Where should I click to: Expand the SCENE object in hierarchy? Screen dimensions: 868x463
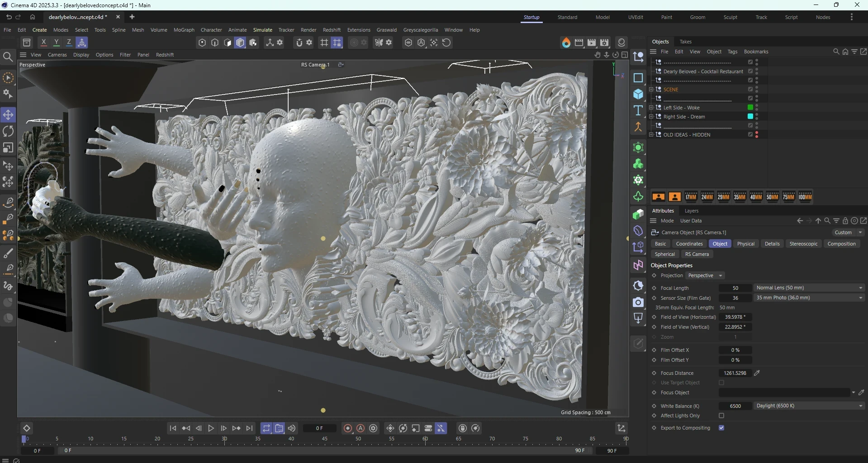pyautogui.click(x=651, y=90)
